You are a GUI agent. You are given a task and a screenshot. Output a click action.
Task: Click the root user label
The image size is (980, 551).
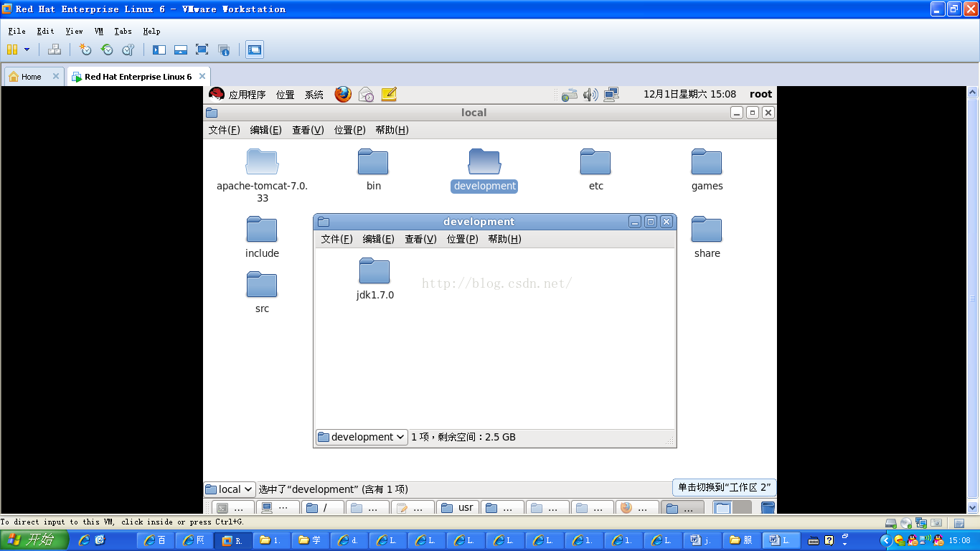pyautogui.click(x=760, y=94)
